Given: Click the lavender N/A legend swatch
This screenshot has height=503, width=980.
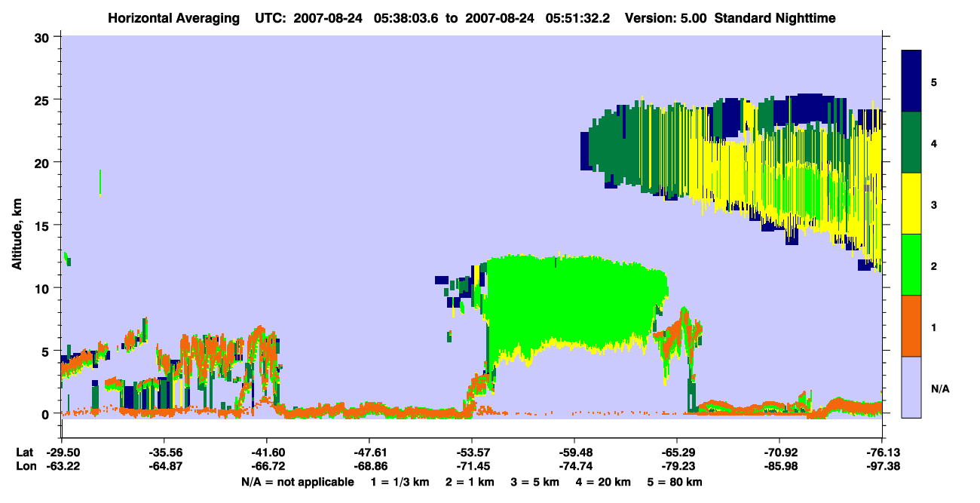Looking at the screenshot, I should click(x=911, y=387).
